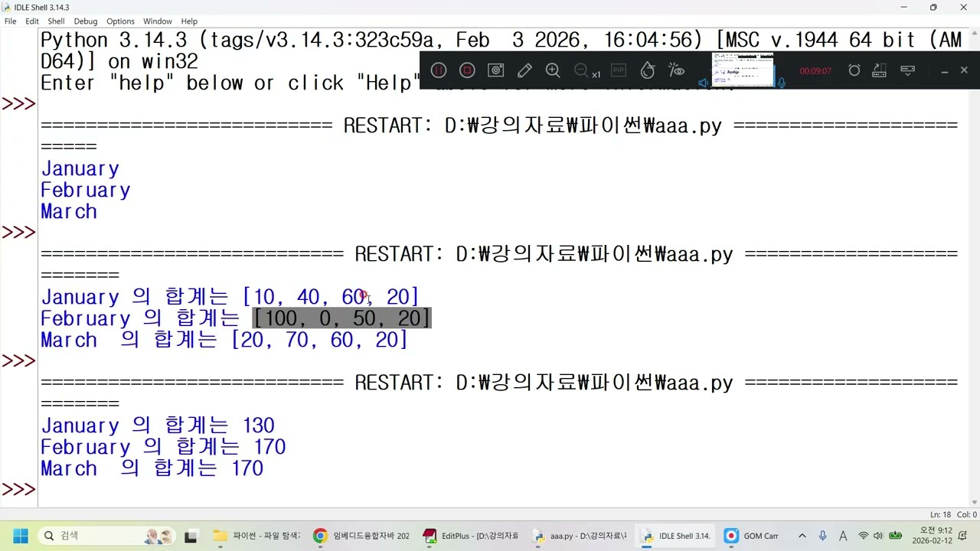Click the system tray microphone icon
This screenshot has width=980, height=551.
(823, 536)
